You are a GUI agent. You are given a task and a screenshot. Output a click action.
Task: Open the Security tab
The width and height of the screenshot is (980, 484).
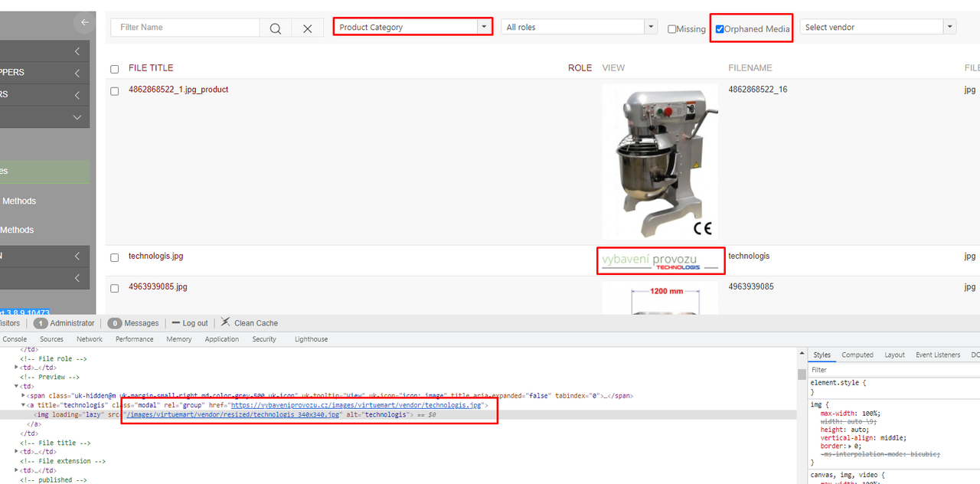pos(264,339)
